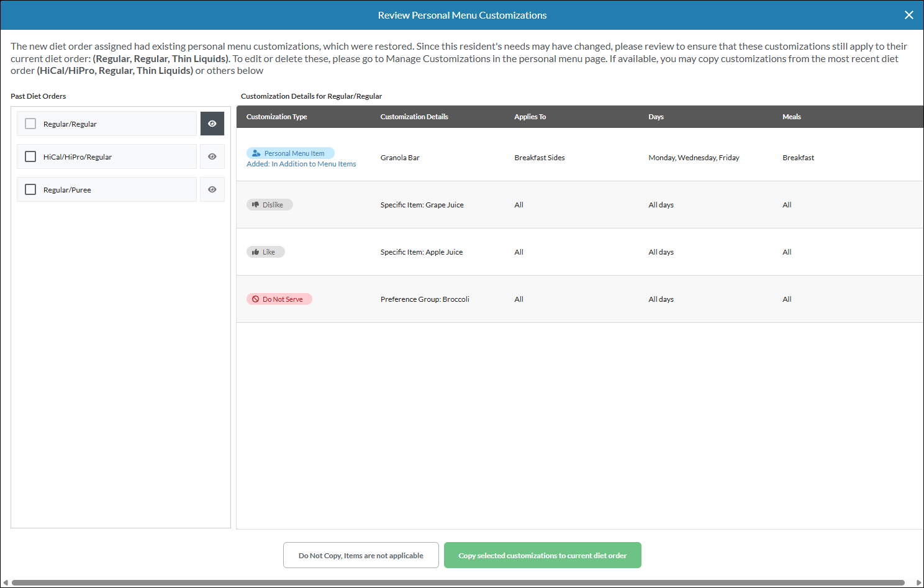View HiCal/HiPro/Regular customizations via eye icon
924x588 pixels.
tap(212, 156)
